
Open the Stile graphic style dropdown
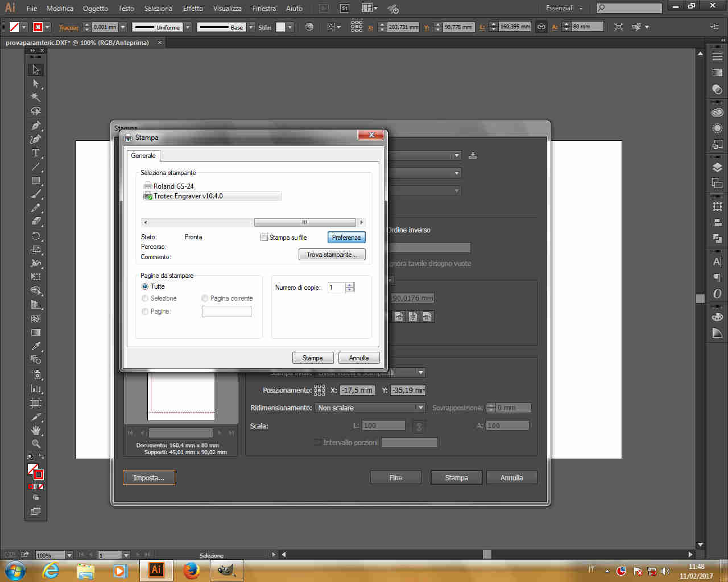click(290, 27)
